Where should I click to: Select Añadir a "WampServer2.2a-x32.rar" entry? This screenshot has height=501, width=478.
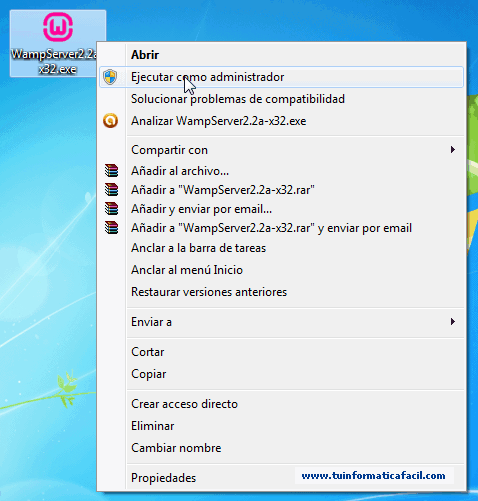pyautogui.click(x=281, y=190)
